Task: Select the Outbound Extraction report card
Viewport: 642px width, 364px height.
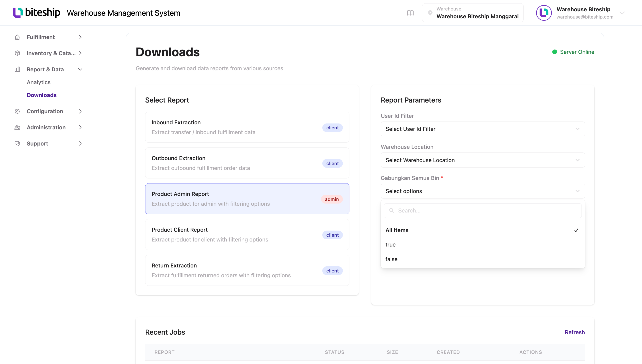Action: click(247, 163)
